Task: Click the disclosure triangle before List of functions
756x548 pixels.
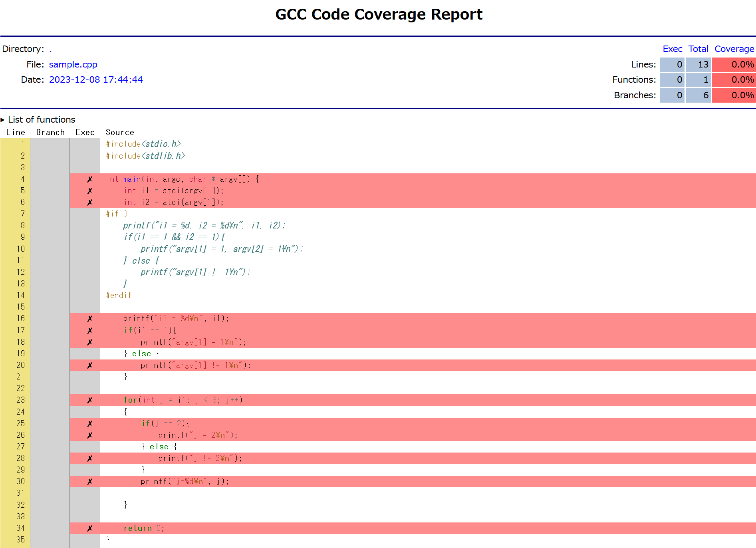Action: click(4, 119)
